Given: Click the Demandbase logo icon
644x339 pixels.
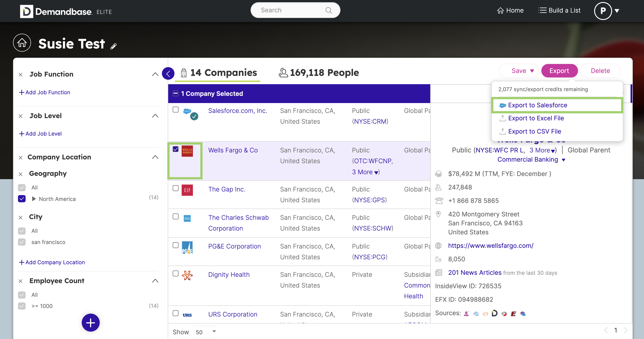Looking at the screenshot, I should coord(26,11).
